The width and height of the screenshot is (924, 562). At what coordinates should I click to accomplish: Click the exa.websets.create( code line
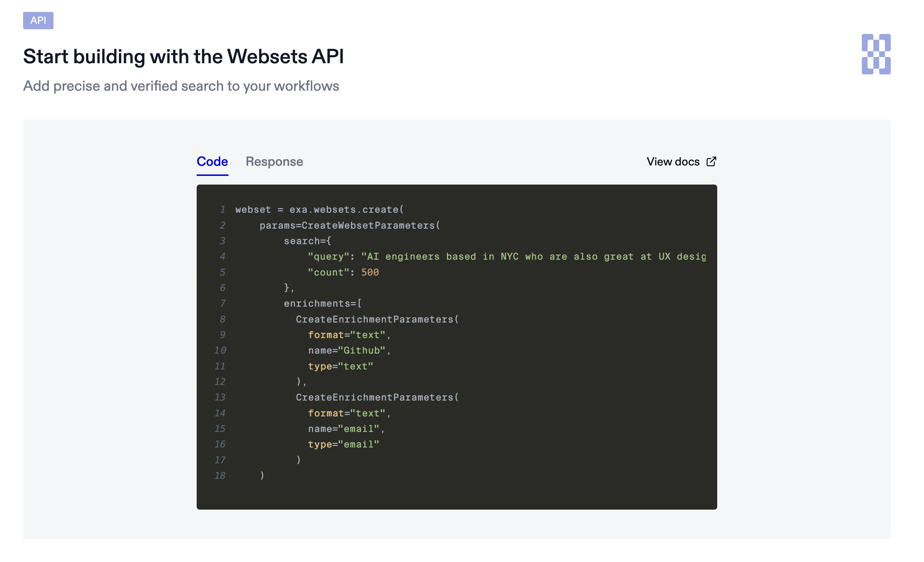click(320, 209)
